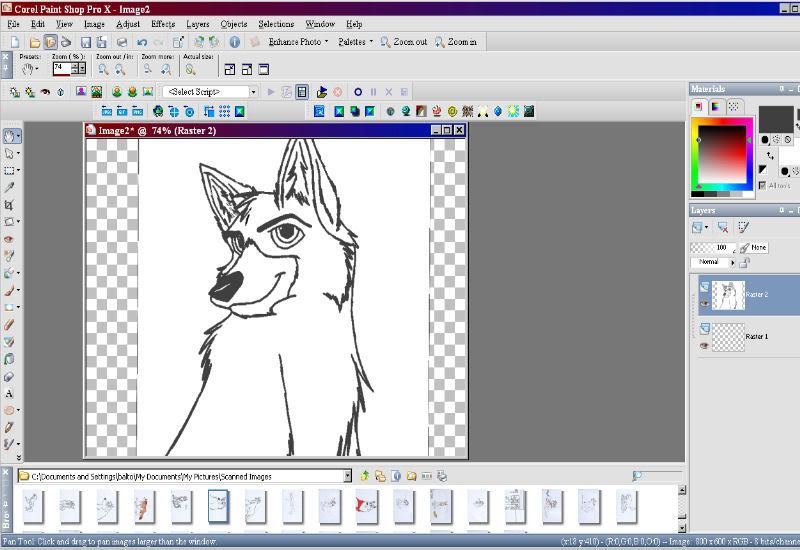Click the New Raster Layer icon

point(697,227)
